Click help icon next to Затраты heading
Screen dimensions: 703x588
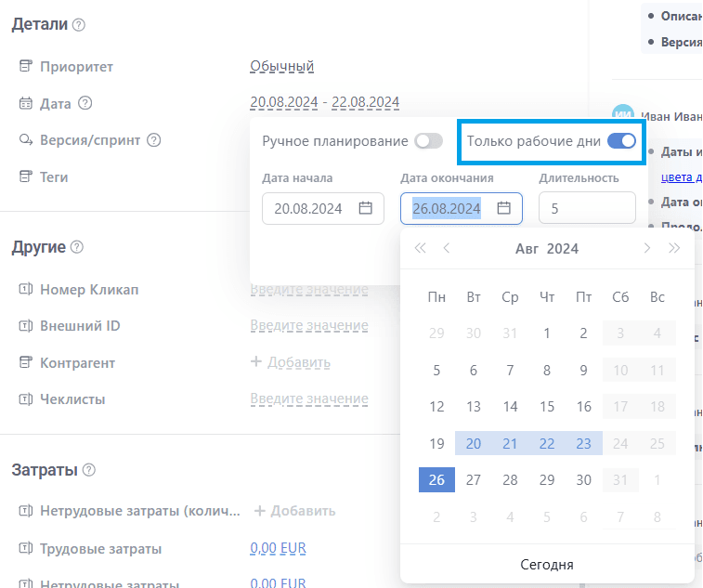click(x=89, y=470)
